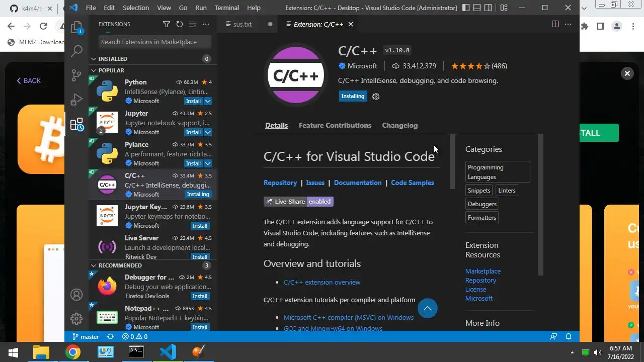Open Python Install dropdown arrow
This screenshot has width=644, height=362.
click(x=208, y=101)
